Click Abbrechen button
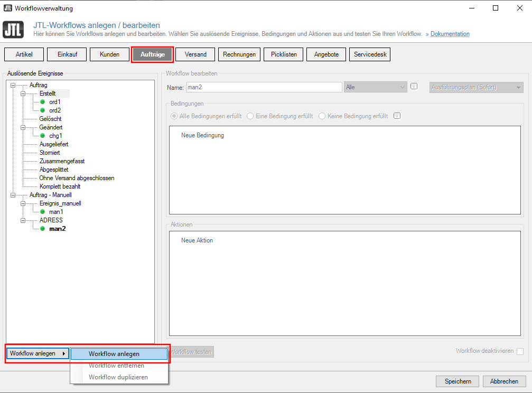This screenshot has width=532, height=393. click(x=504, y=381)
